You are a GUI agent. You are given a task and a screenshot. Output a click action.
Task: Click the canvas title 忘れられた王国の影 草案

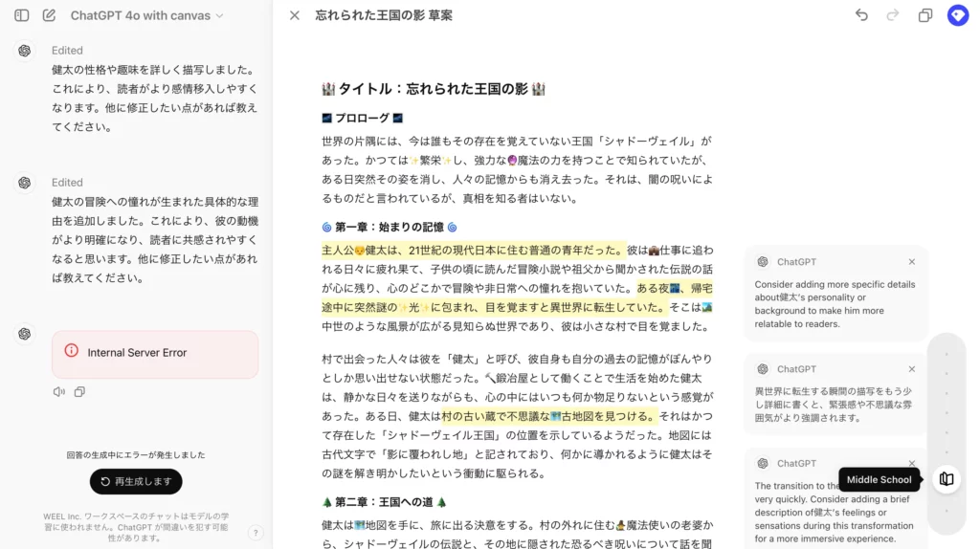pyautogui.click(x=384, y=15)
